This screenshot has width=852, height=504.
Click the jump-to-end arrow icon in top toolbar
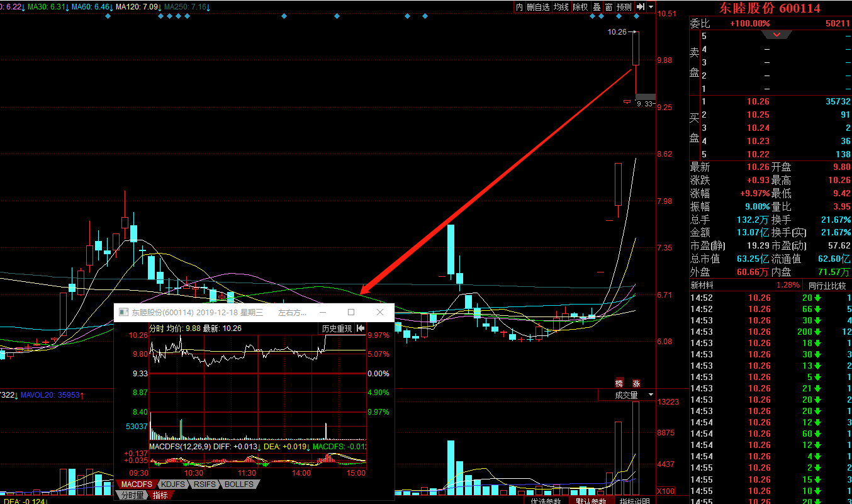click(639, 7)
